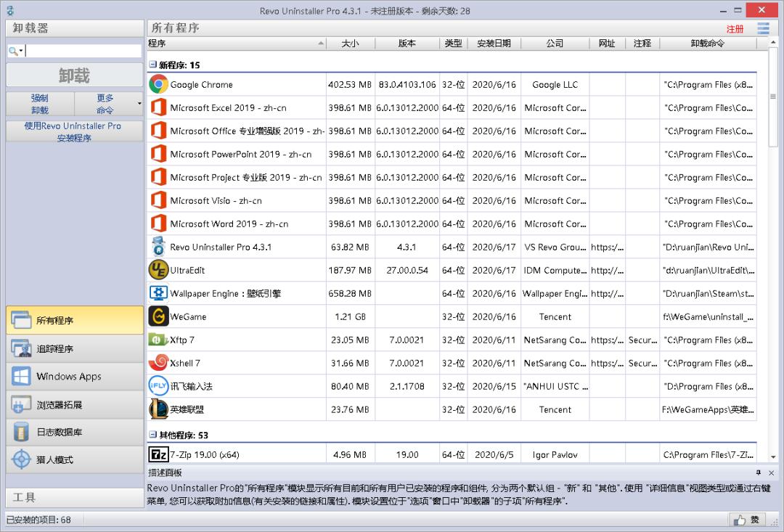The height and width of the screenshot is (532, 784).
Task: Click the 7-Zip program icon
Action: tap(158, 454)
